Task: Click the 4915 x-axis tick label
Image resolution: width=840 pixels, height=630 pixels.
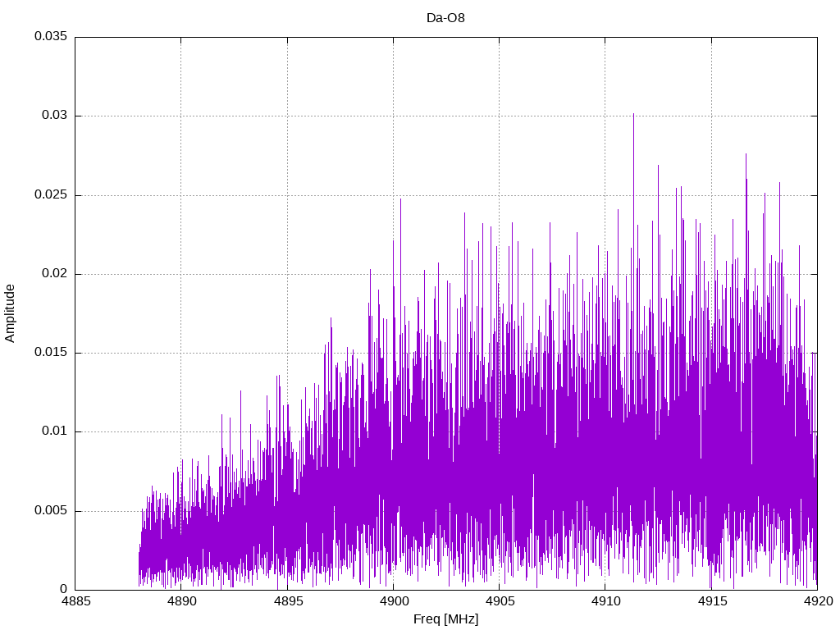Action: pos(712,601)
